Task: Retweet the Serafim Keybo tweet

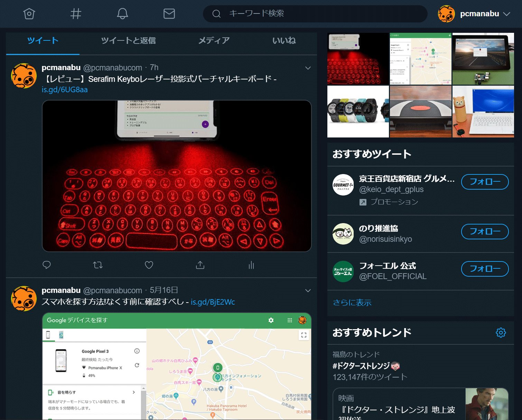Action: tap(98, 265)
